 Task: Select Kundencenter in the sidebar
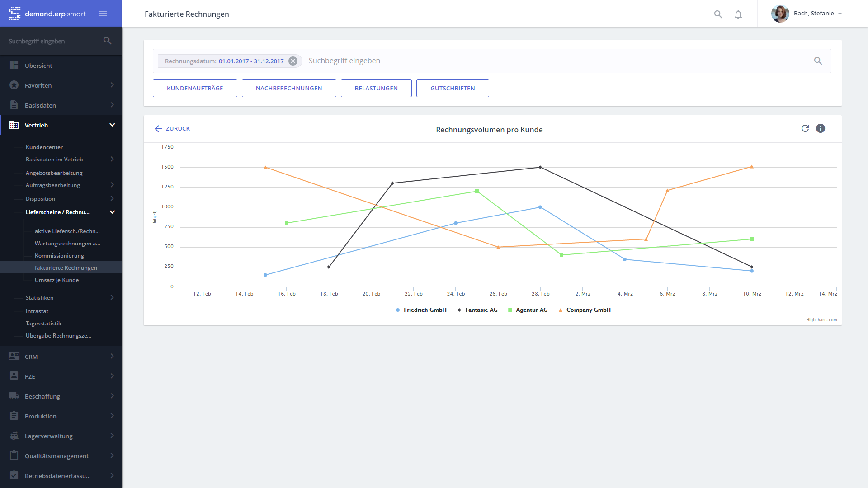coord(44,147)
